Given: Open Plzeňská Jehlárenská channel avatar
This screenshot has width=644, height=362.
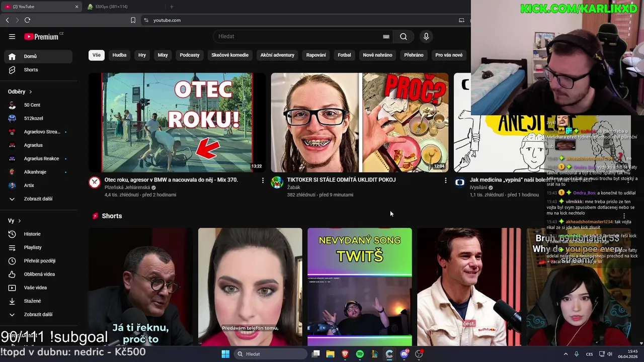Looking at the screenshot, I should (95, 183).
